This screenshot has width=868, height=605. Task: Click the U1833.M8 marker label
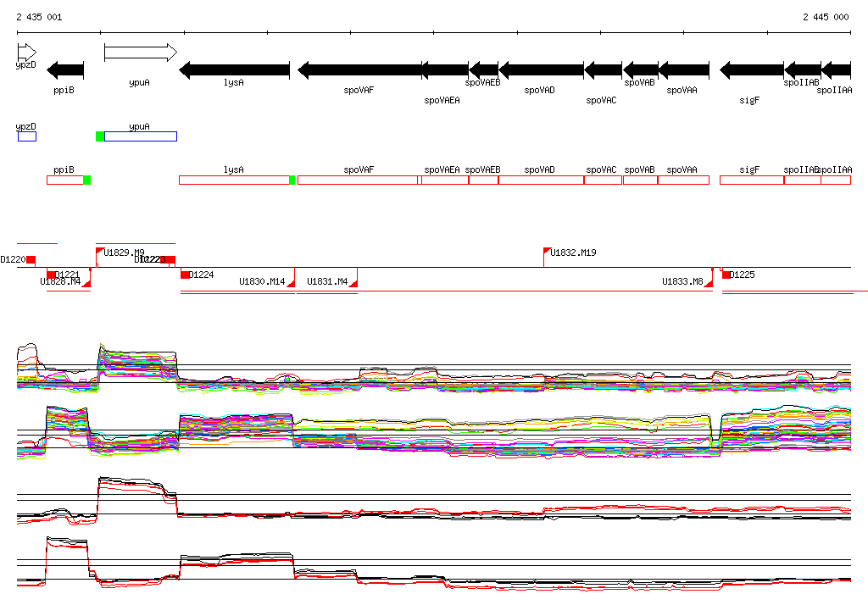click(682, 282)
